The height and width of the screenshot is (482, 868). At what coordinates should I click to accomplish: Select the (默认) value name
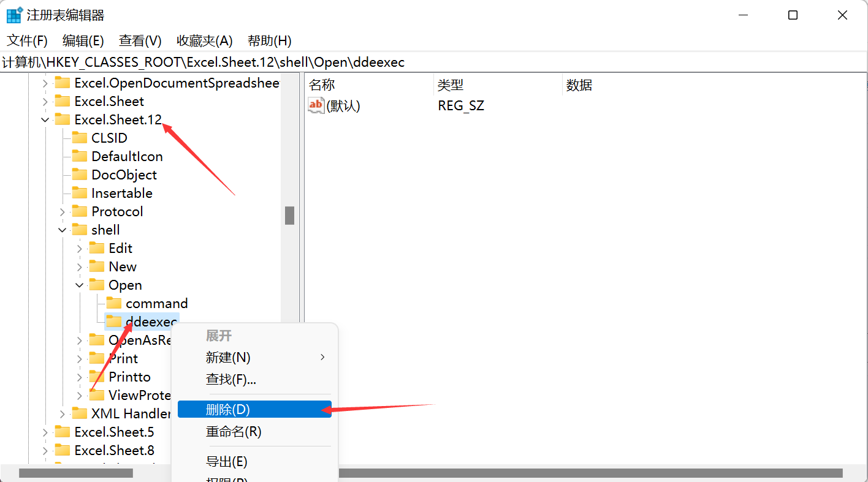[343, 105]
